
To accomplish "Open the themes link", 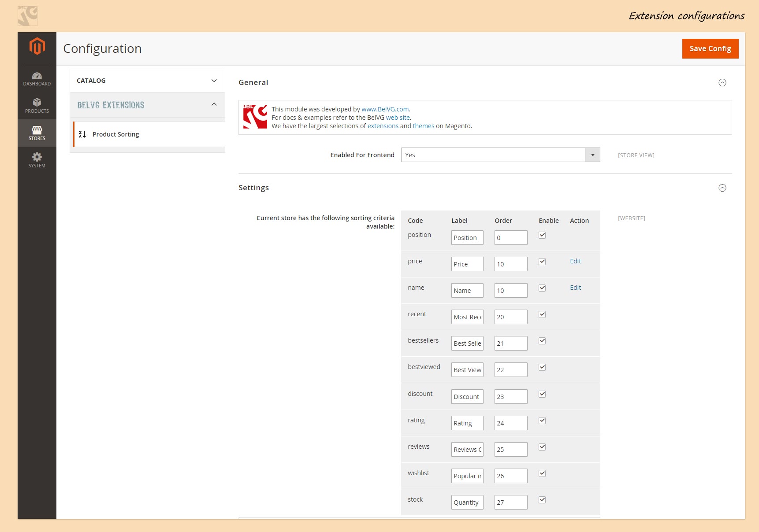I will 423,126.
